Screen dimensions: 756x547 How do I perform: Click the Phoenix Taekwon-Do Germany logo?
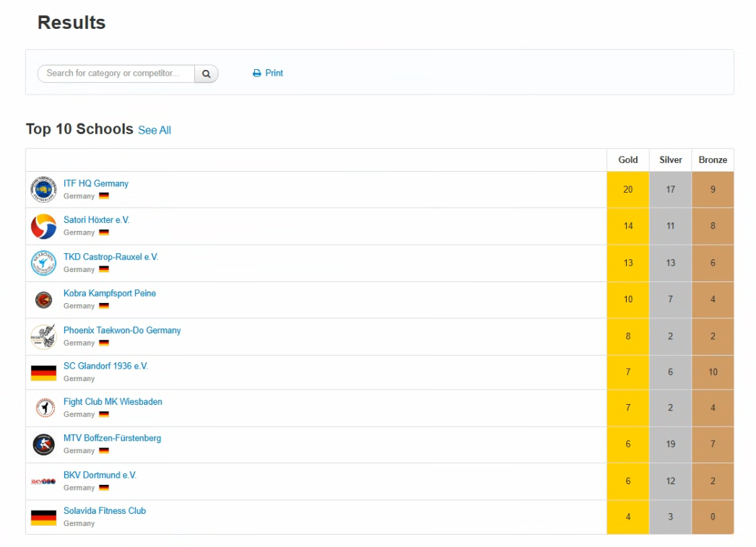43,336
